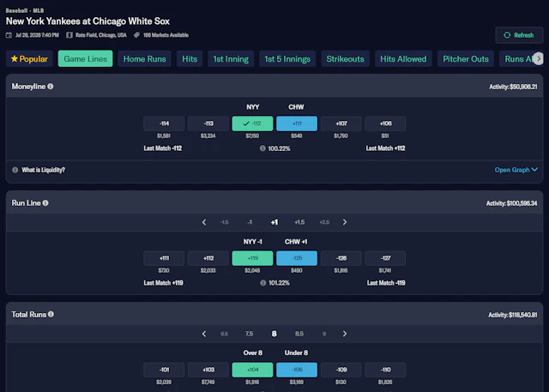Select the NYY -1 +119 bet

252,258
